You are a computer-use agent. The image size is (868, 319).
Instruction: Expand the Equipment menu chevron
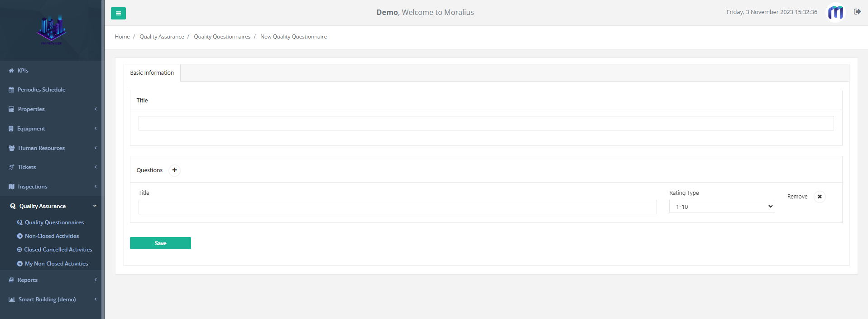pyautogui.click(x=96, y=128)
